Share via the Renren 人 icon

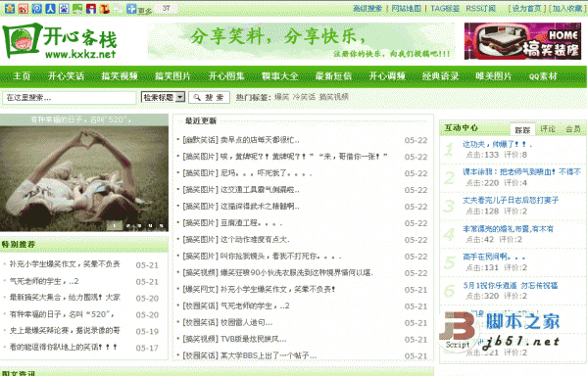[50, 9]
